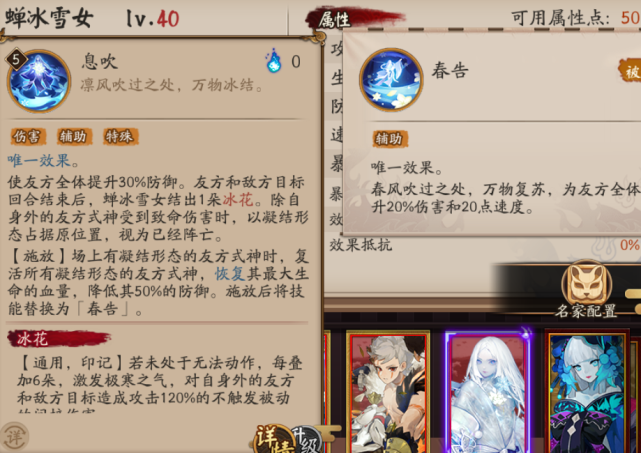
Task: Tap the skill level 5 badge
Action: 16,60
